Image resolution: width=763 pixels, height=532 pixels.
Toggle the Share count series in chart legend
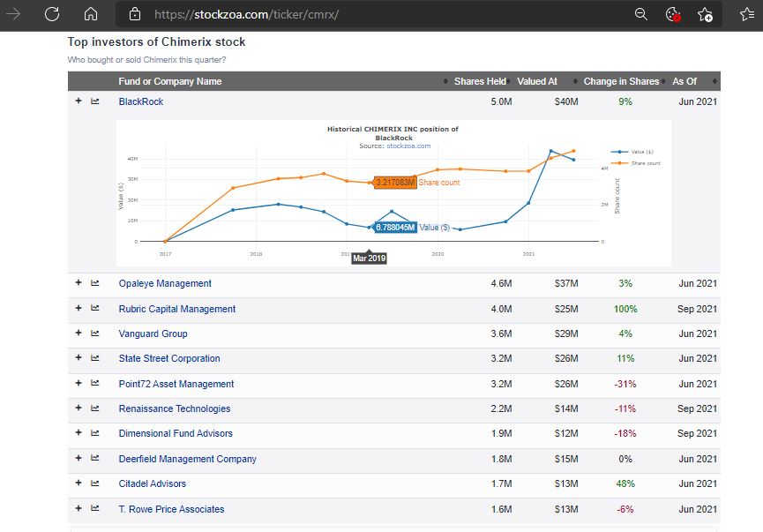pyautogui.click(x=635, y=163)
